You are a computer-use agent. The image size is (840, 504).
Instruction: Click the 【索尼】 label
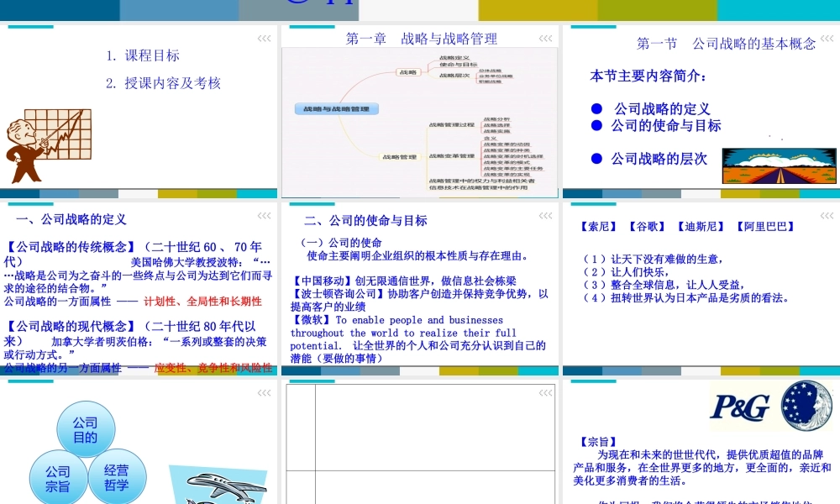click(x=599, y=226)
